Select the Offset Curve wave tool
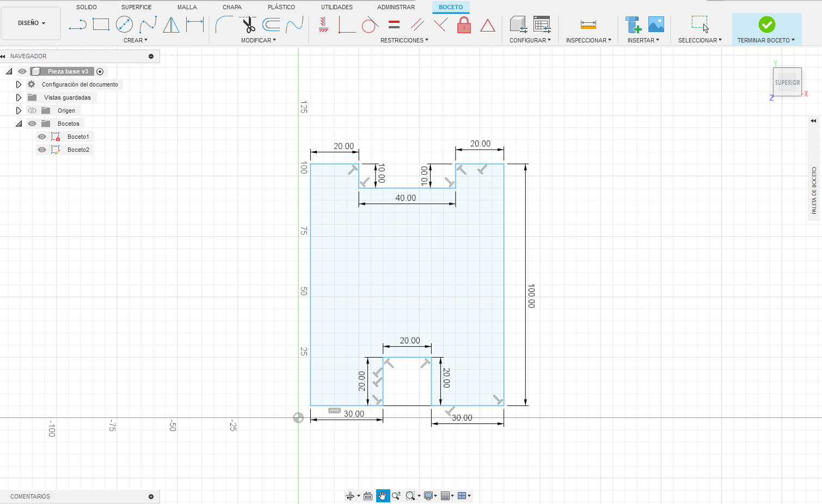 (295, 24)
